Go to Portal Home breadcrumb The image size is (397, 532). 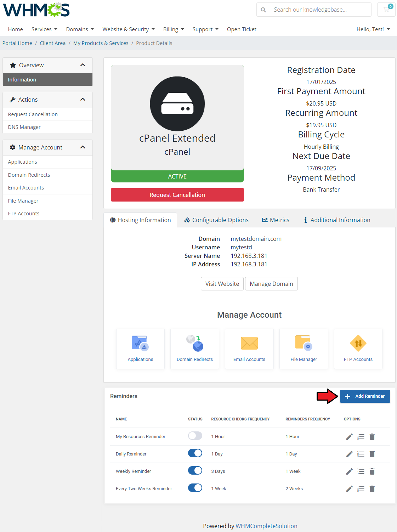pyautogui.click(x=17, y=43)
